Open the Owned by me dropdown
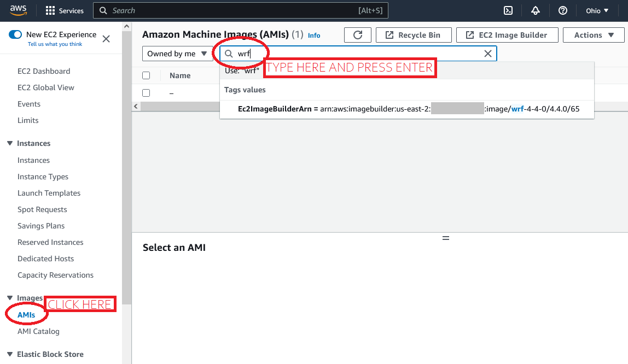Viewport: 628px width, 364px height. (177, 54)
